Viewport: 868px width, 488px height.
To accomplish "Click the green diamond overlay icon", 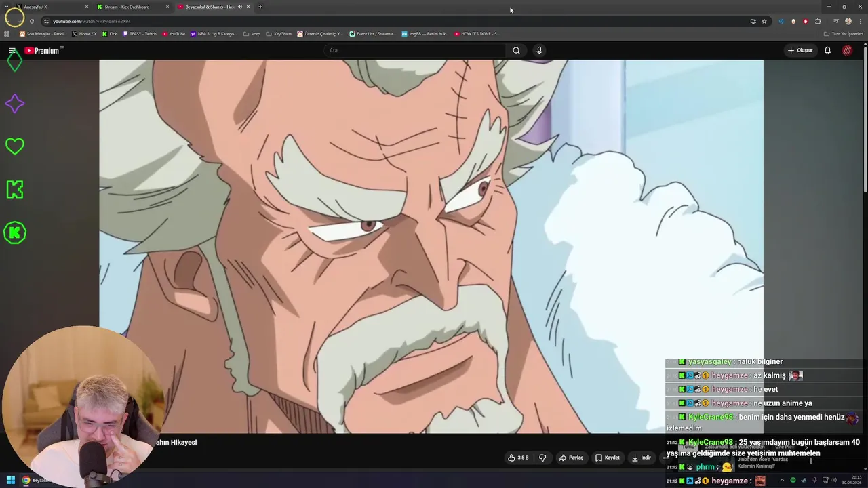I will 14,61.
